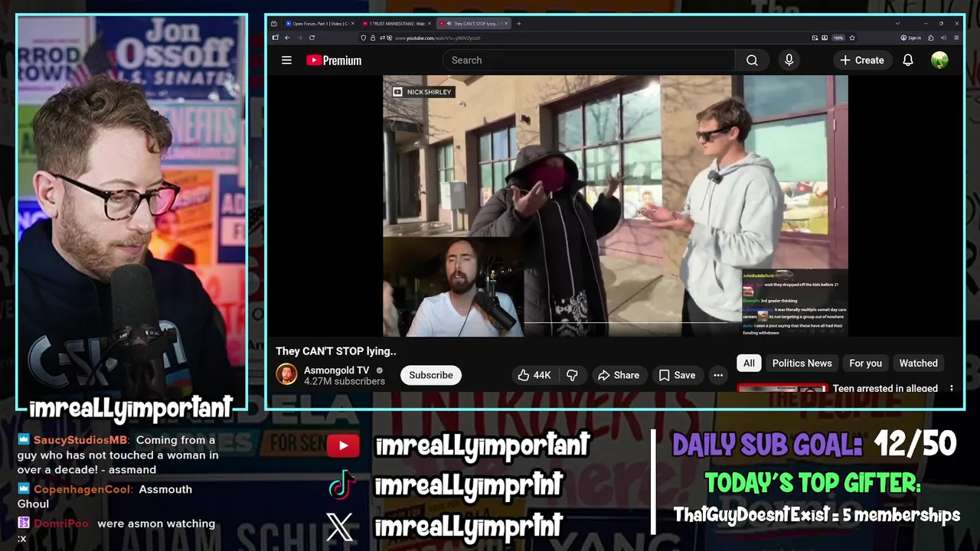Viewport: 980px width, 551px height.
Task: Click the YouTube Premium logo
Action: (x=334, y=60)
